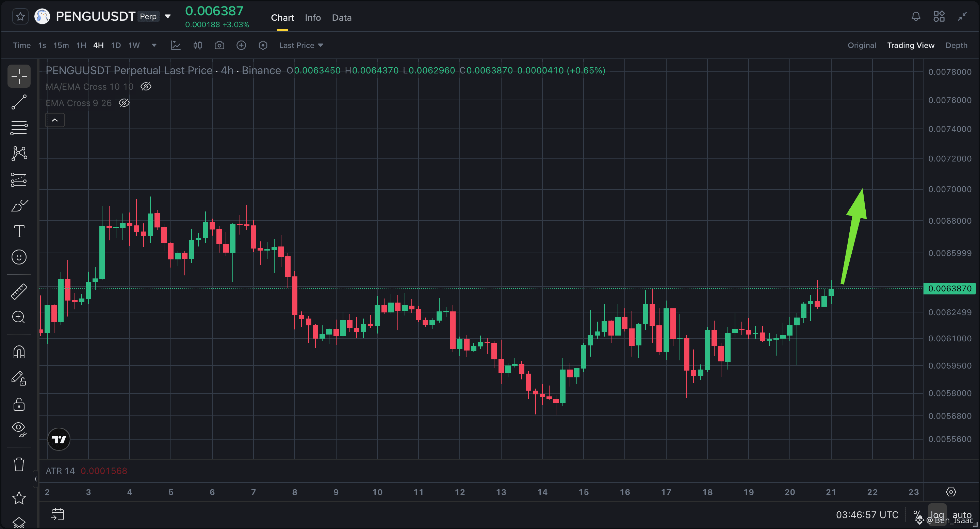Switch to Depth chart view
980x529 pixels.
point(957,45)
